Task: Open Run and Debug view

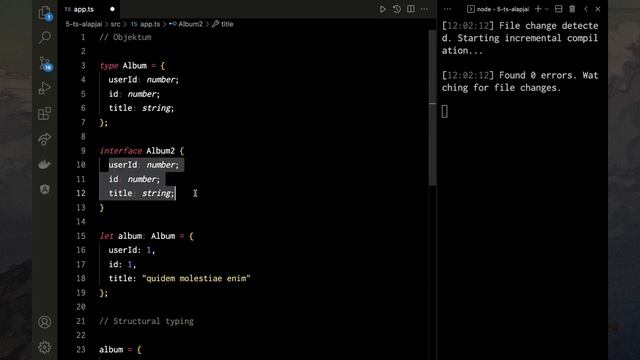Action: [x=44, y=88]
